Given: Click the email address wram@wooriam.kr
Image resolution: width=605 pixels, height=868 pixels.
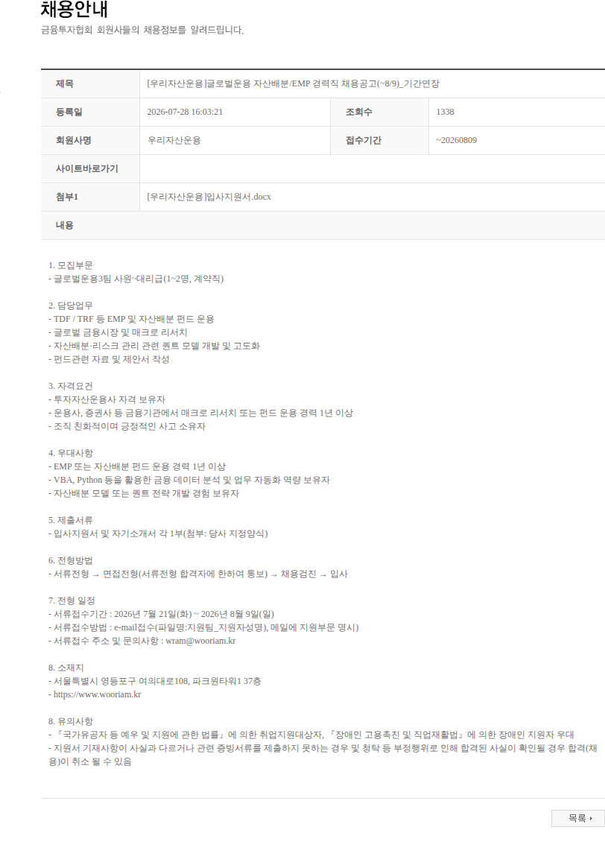Looking at the screenshot, I should tap(200, 642).
